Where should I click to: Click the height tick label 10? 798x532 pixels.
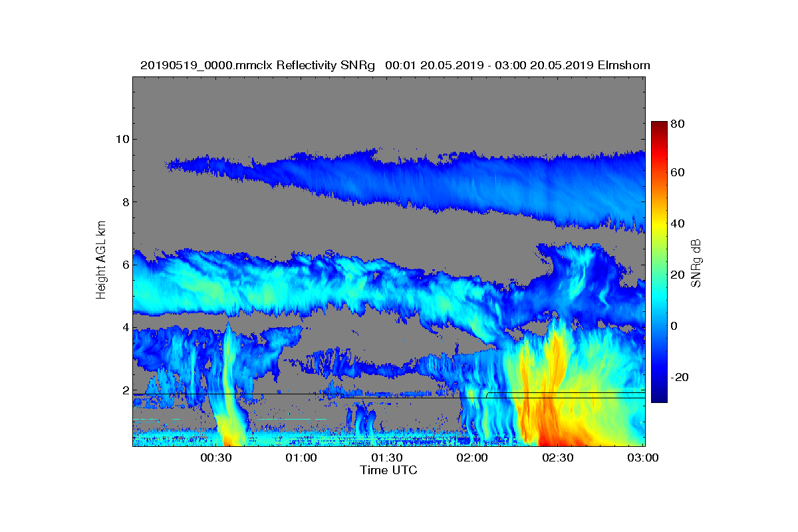(122, 139)
